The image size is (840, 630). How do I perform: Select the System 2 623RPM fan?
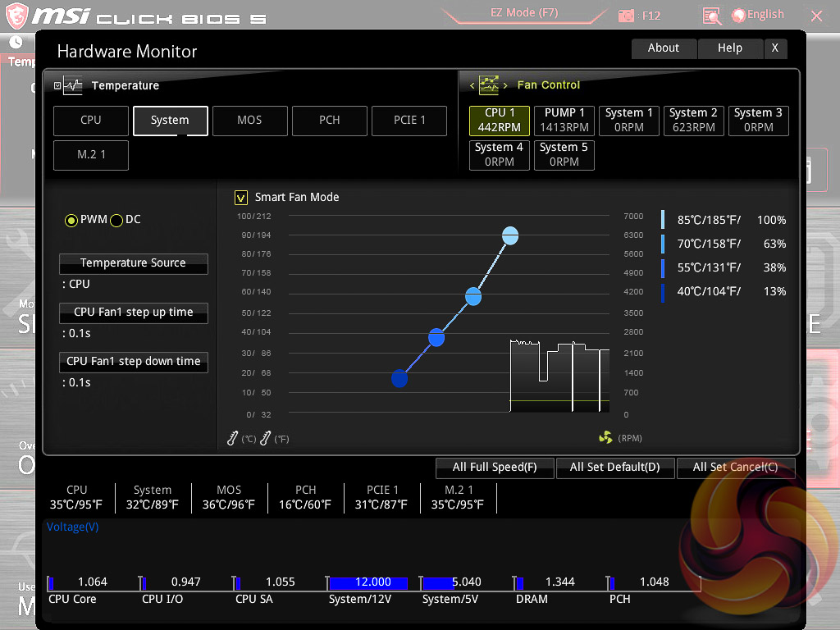[694, 121]
